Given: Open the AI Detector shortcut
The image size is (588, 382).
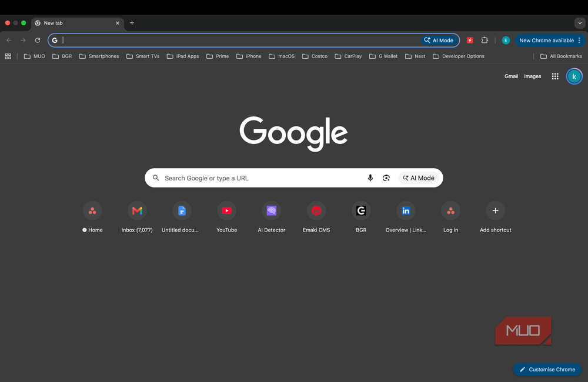Looking at the screenshot, I should pos(272,217).
